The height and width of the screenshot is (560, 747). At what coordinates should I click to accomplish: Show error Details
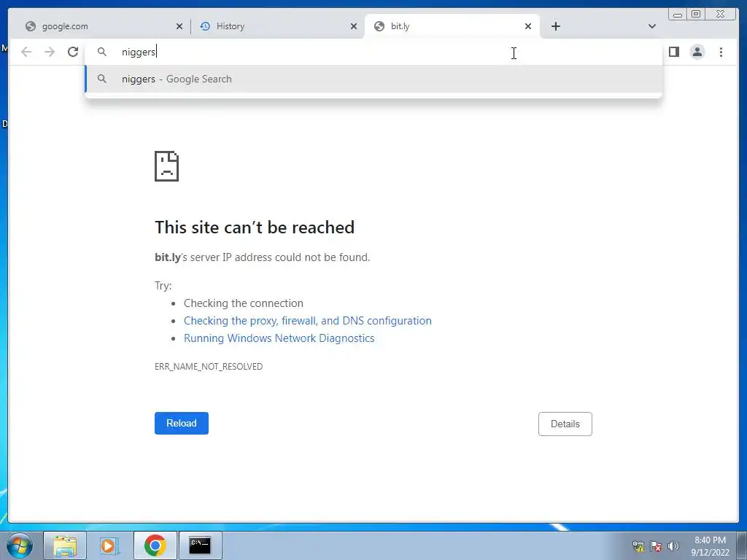[x=565, y=424]
